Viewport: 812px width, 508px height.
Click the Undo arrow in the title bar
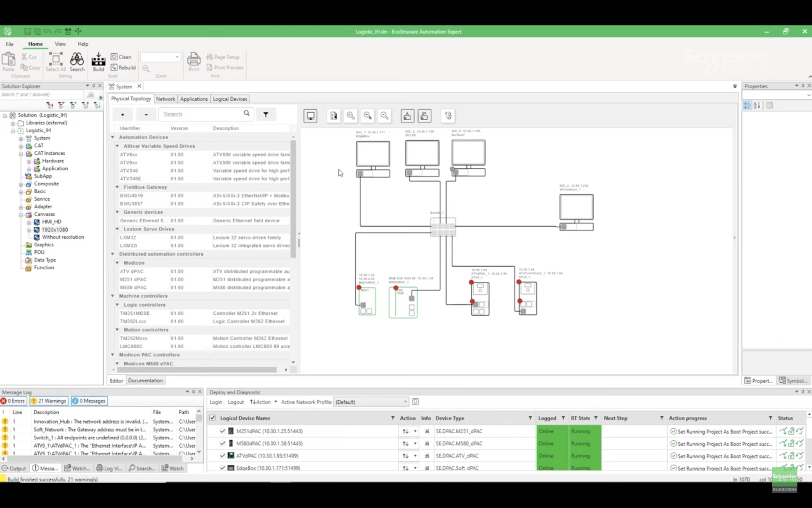pos(48,31)
